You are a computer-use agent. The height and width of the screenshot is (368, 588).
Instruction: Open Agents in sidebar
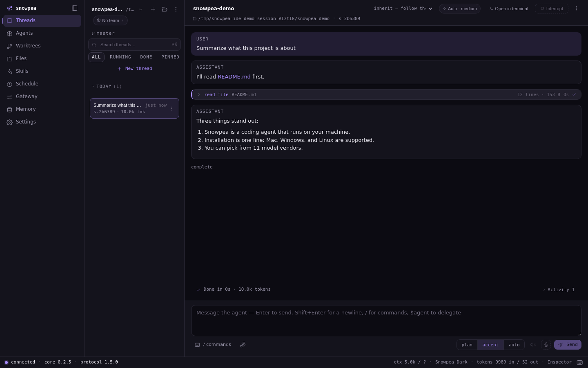pos(42,33)
